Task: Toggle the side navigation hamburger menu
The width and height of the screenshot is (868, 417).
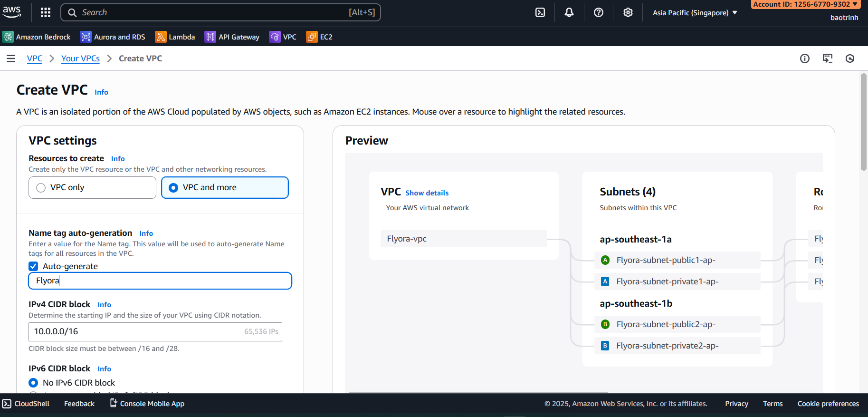Action: coord(11,58)
